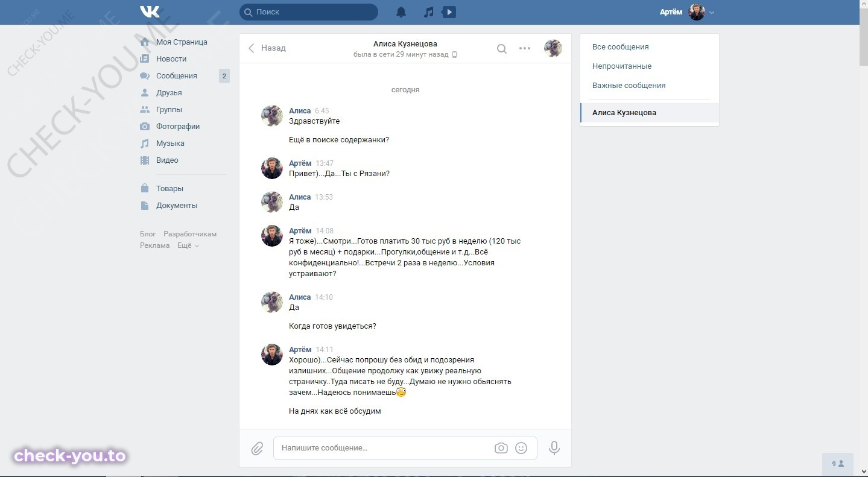Screen dimensions: 868x477
Task: Open the online friends counter with 9
Action: coord(838,464)
